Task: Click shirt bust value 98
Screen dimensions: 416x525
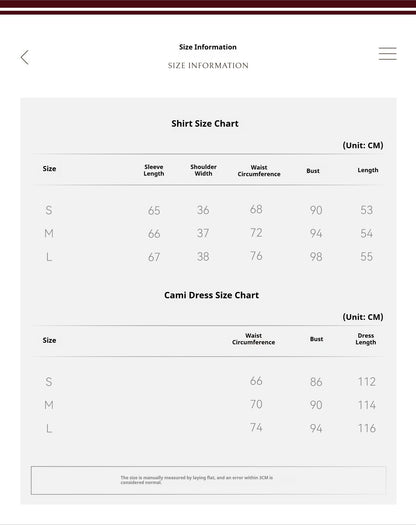Action: pyautogui.click(x=316, y=256)
